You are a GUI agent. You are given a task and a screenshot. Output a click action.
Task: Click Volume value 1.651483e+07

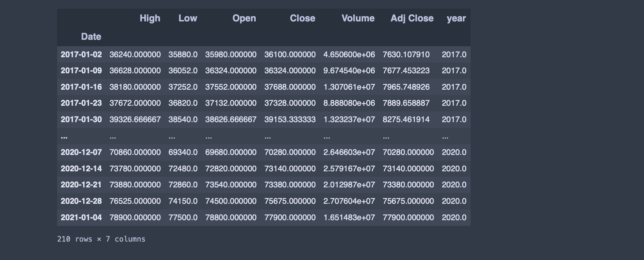coord(349,218)
